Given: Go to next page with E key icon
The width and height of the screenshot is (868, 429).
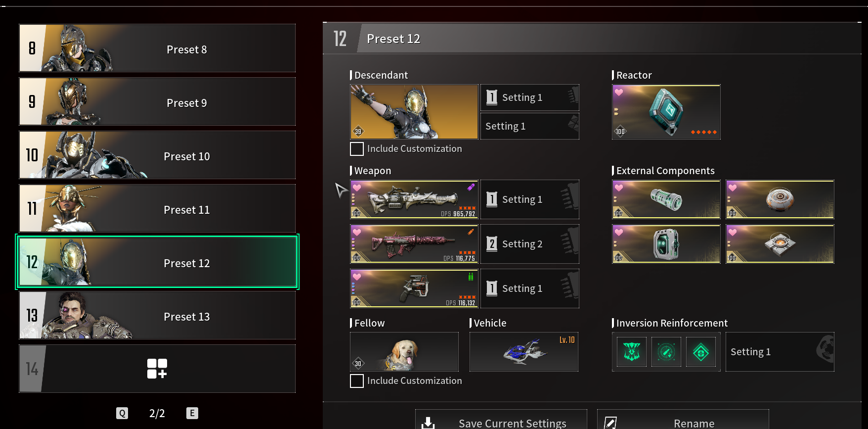Looking at the screenshot, I should (x=192, y=413).
